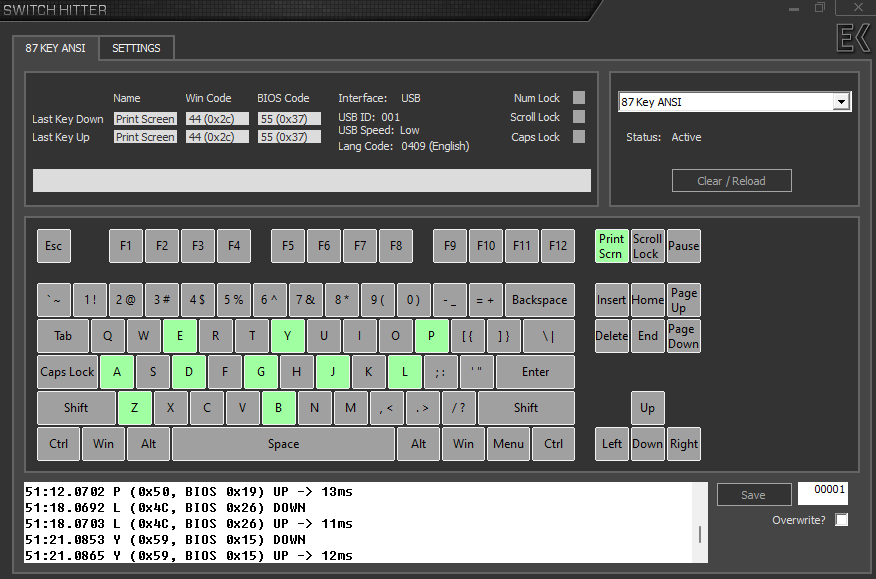The image size is (876, 579).
Task: Toggle the Overwrite checkbox
Action: [x=841, y=520]
